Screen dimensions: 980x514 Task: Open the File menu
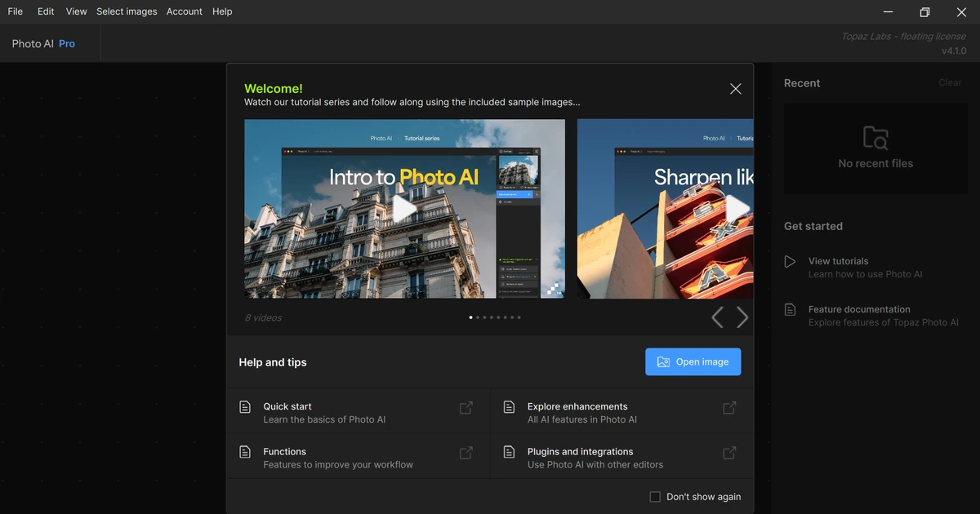[15, 11]
